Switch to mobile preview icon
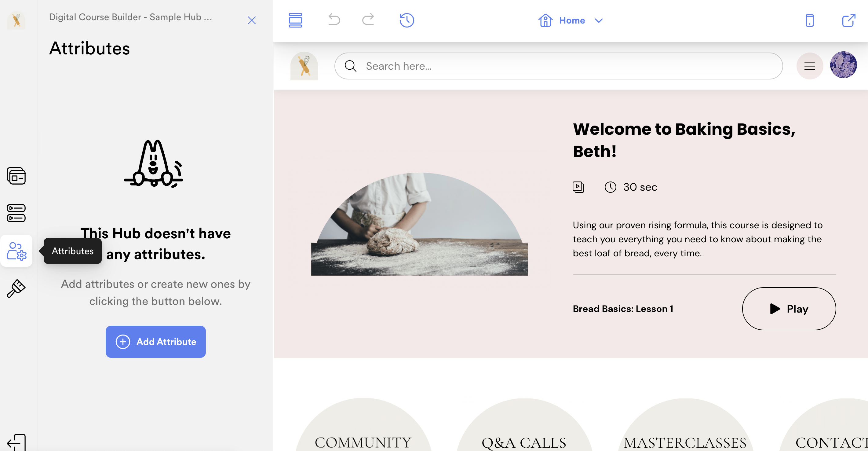Viewport: 868px width, 451px height. tap(809, 20)
